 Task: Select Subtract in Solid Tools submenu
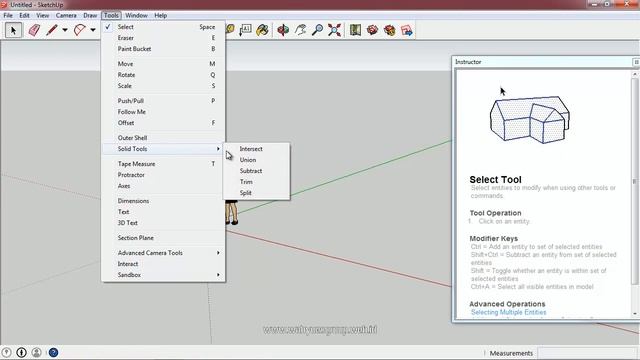(x=256, y=171)
